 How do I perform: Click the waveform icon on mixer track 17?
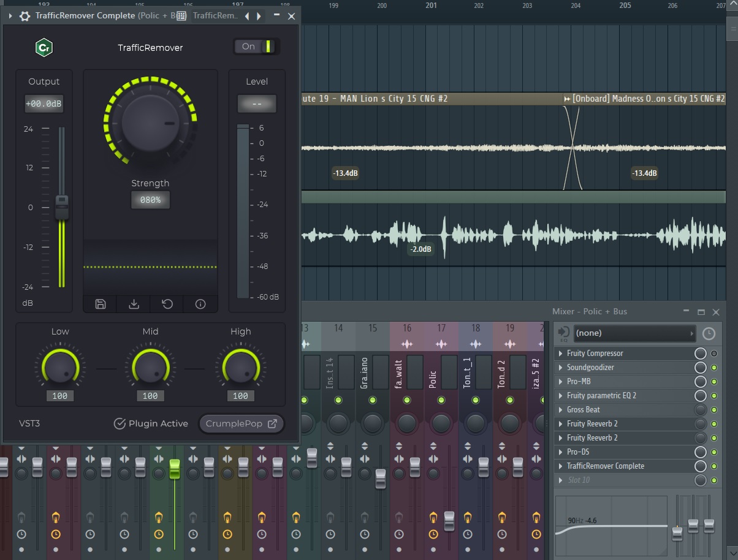(x=441, y=344)
